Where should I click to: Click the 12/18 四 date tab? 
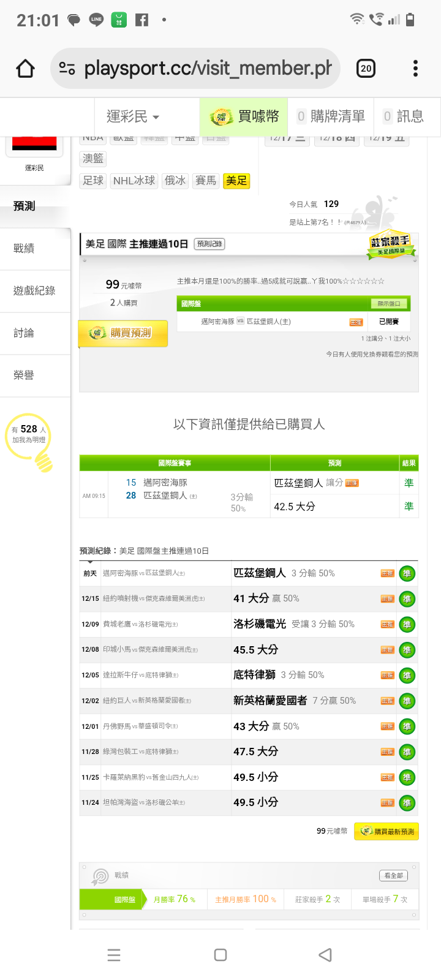click(337, 140)
